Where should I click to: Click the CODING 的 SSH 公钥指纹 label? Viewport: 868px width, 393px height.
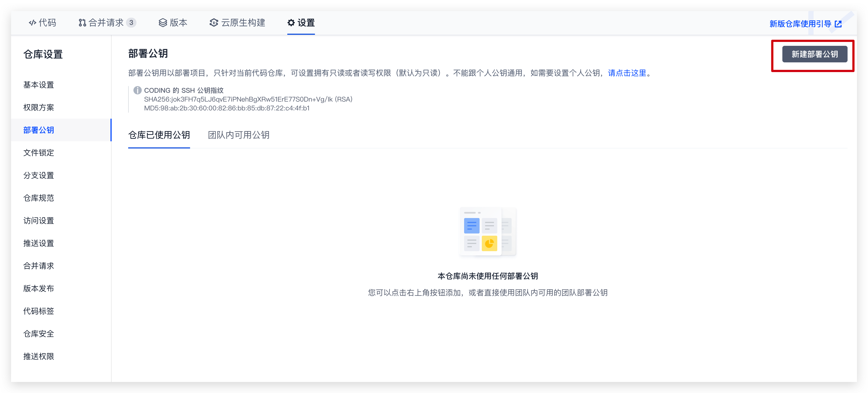click(x=184, y=90)
